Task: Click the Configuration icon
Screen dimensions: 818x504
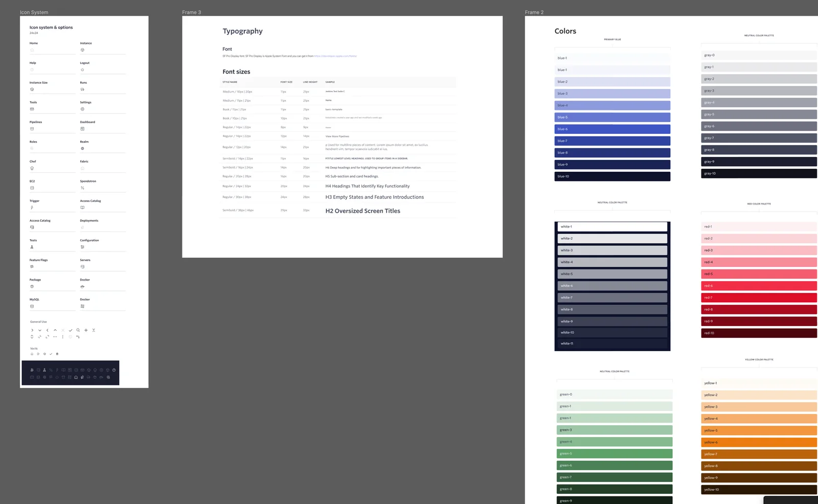Action: coord(82,247)
